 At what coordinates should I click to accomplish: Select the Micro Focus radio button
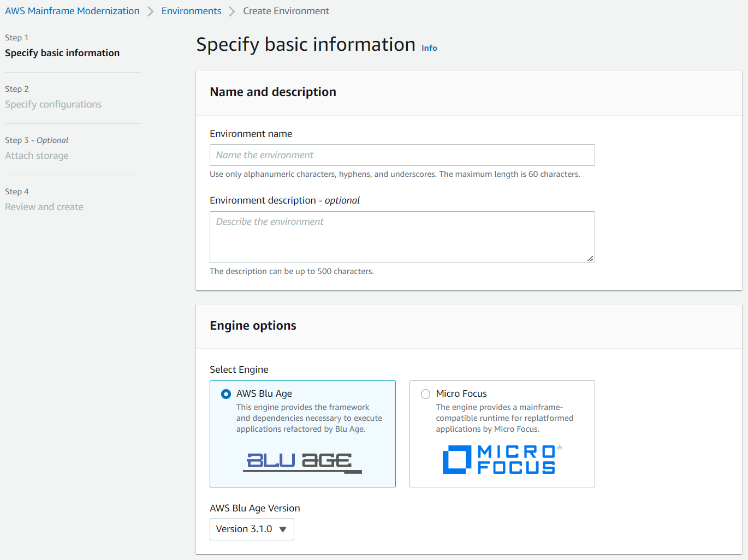tap(425, 394)
